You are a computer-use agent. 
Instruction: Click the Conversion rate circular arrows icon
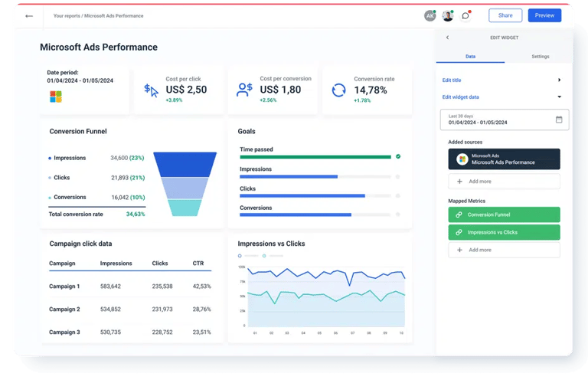pyautogui.click(x=338, y=90)
